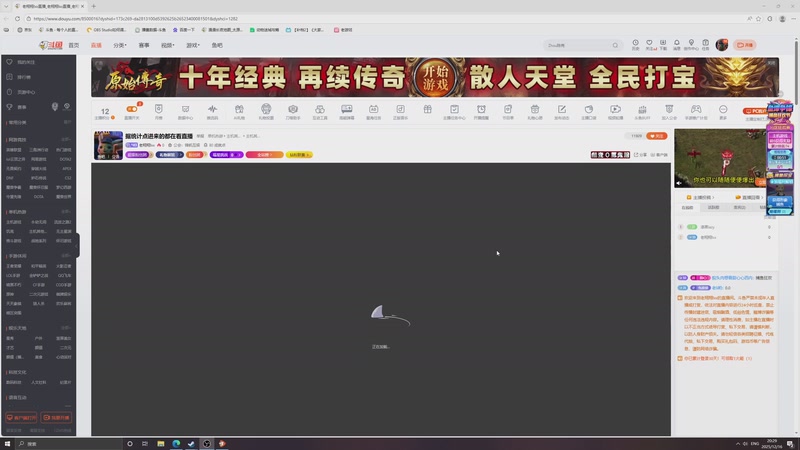Close the top advertisement banner
The image size is (800, 450).
click(771, 63)
